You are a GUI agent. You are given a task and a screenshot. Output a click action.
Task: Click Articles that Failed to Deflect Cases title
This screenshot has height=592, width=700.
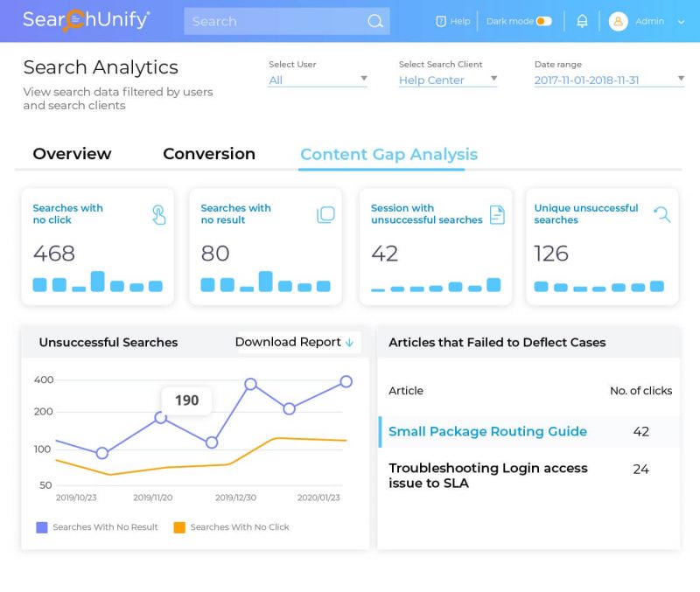click(x=497, y=342)
